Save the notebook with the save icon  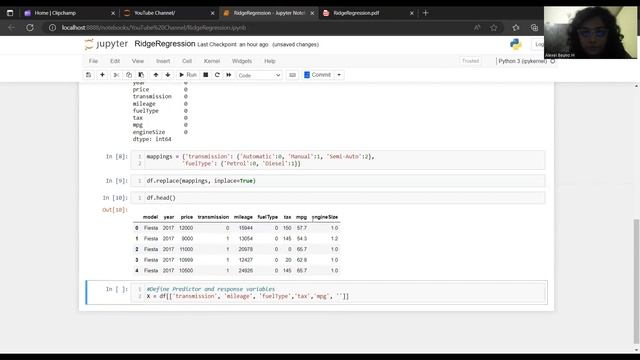point(88,75)
